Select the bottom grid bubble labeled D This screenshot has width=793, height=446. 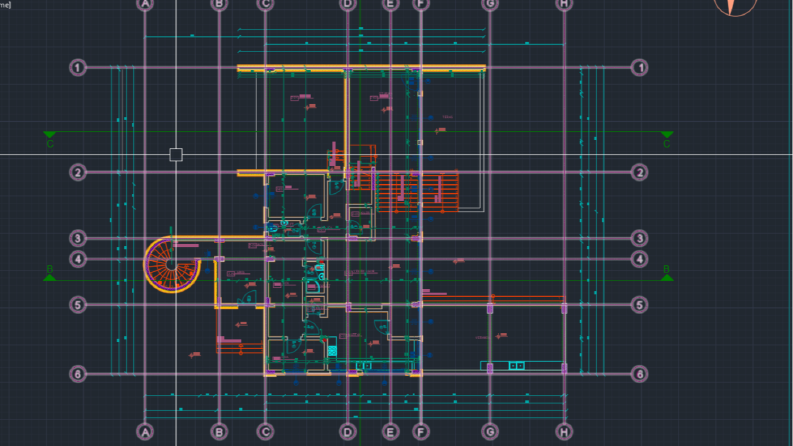(347, 432)
